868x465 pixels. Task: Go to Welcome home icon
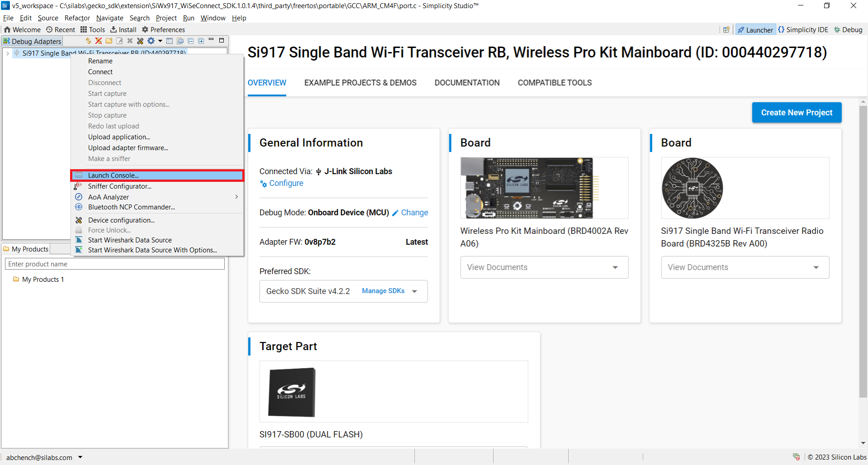point(7,30)
